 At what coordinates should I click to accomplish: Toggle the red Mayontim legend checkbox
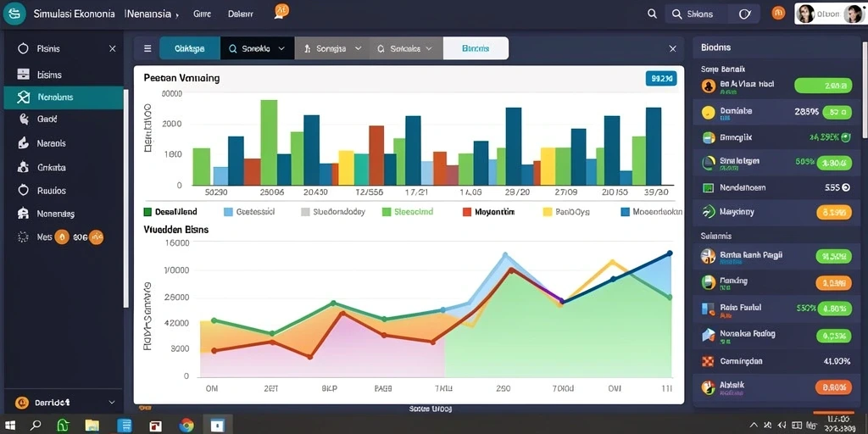[467, 211]
